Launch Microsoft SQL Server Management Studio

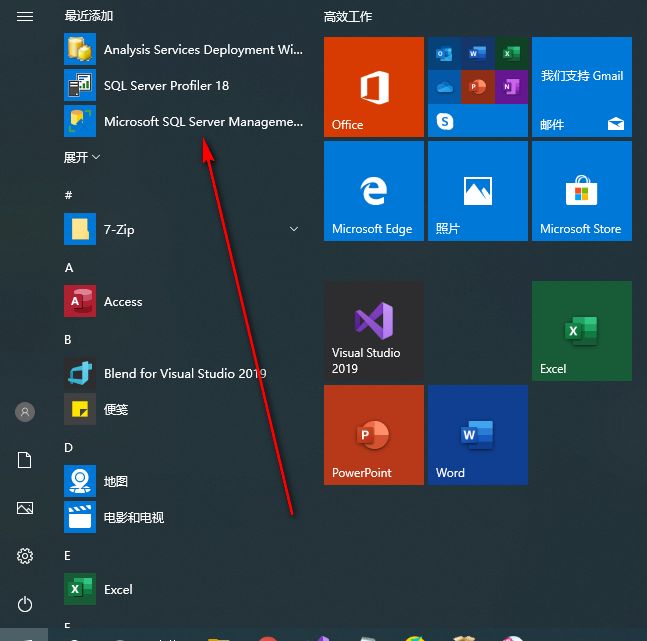[x=184, y=121]
